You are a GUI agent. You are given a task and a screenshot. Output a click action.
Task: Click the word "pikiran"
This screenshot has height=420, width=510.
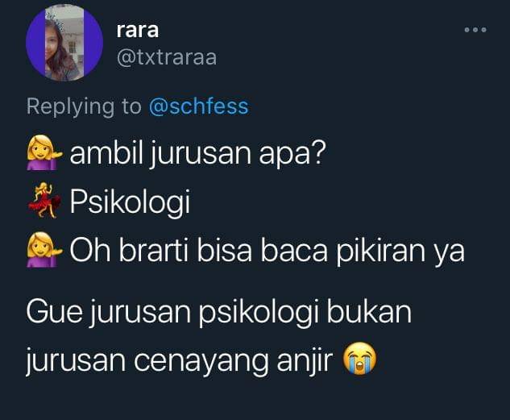[380, 251]
